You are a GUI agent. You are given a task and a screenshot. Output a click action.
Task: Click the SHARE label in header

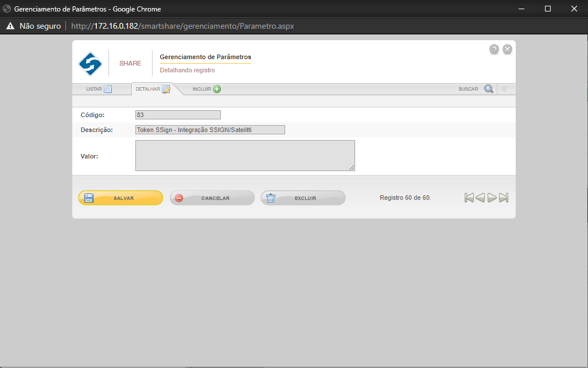(x=130, y=63)
